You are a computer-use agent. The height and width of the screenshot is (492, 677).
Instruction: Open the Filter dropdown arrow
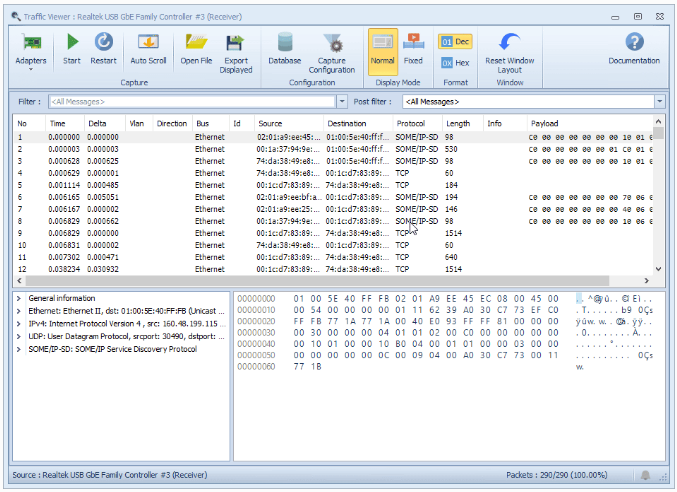click(x=342, y=102)
